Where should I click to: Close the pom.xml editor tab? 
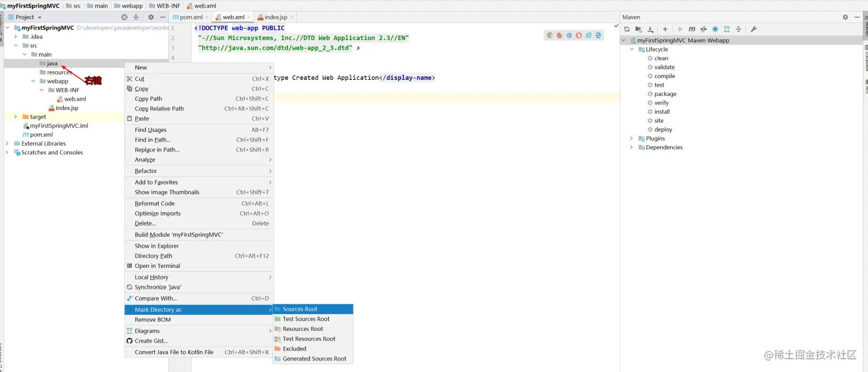(207, 17)
